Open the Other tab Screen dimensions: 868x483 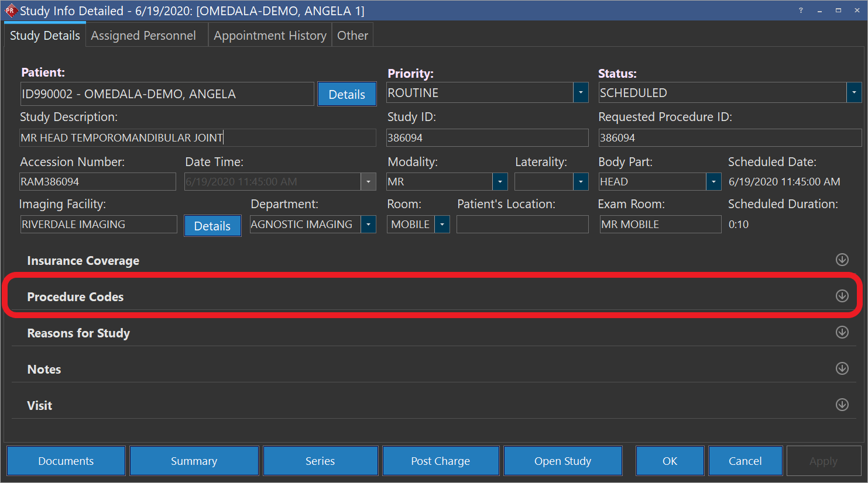(x=352, y=36)
